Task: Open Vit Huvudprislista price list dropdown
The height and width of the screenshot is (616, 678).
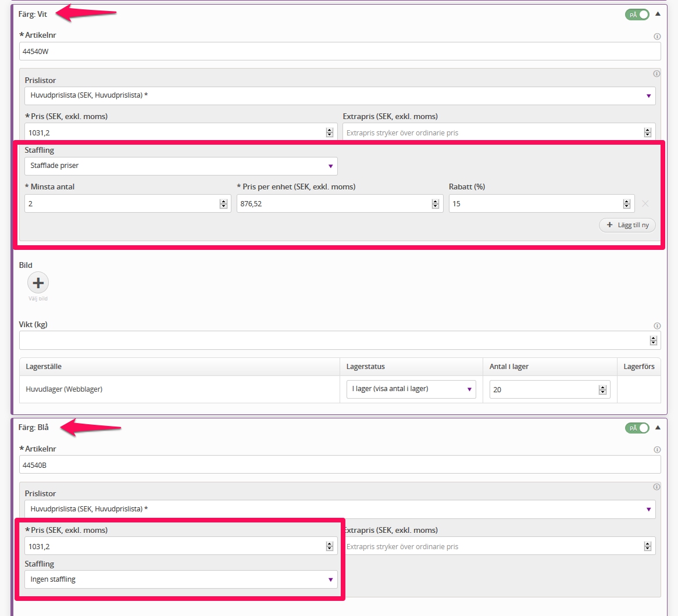Action: 340,95
